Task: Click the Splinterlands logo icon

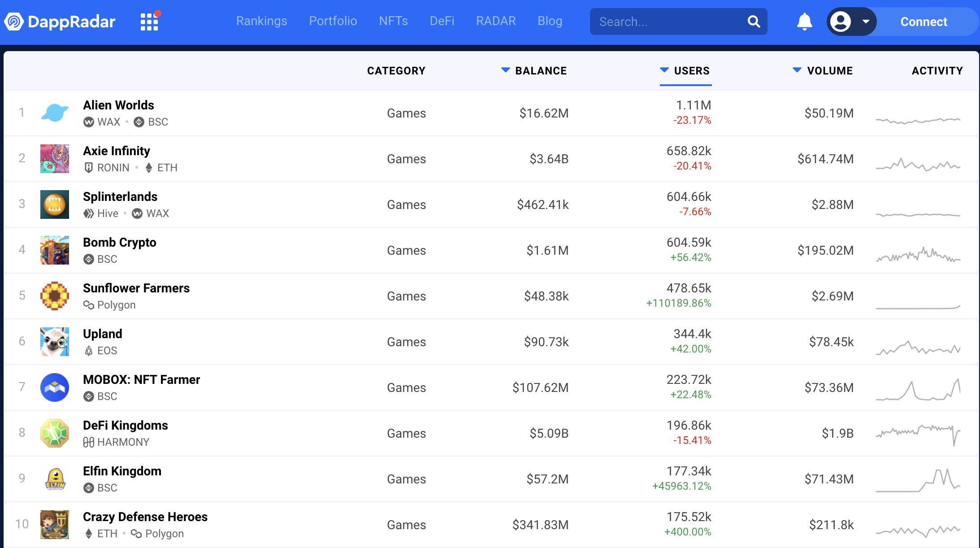Action: pos(55,204)
